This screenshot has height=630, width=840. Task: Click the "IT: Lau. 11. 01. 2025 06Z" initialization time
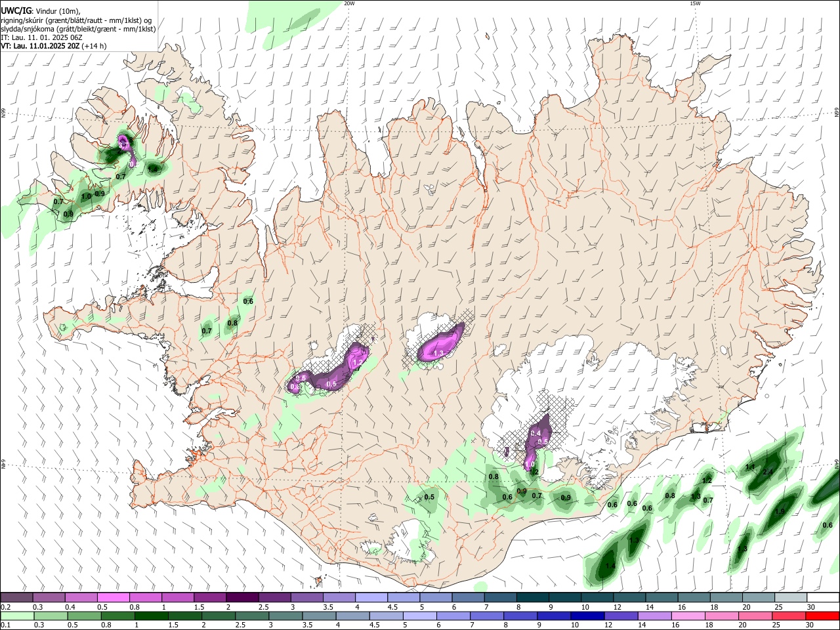click(41, 37)
